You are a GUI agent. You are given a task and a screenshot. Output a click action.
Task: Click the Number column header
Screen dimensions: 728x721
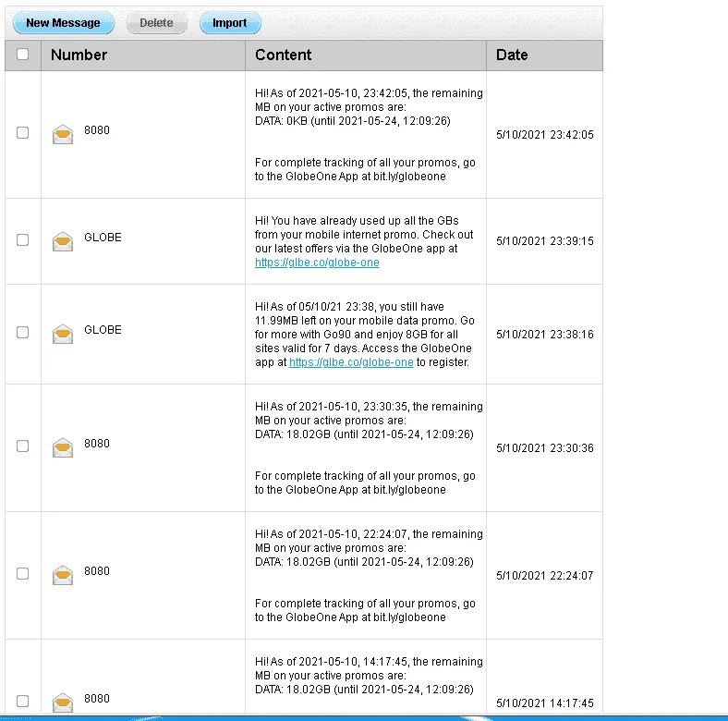pyautogui.click(x=143, y=55)
